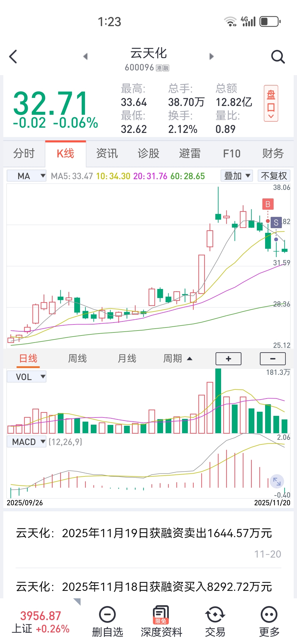Select 月线 monthly period
The image size is (297, 644).
pos(127,358)
